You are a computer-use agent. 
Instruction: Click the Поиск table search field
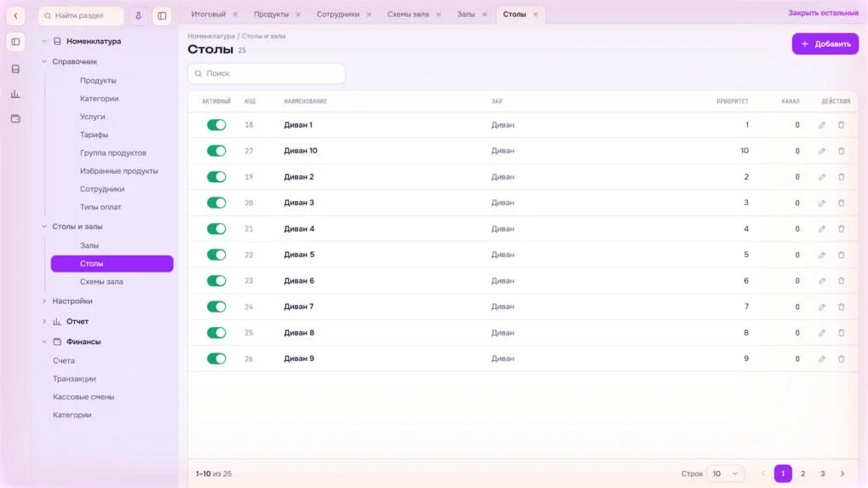267,73
